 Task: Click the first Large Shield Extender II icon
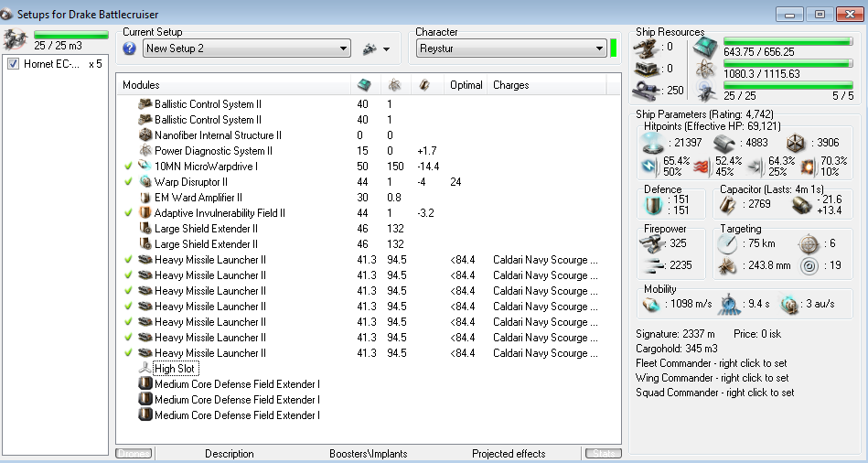[145, 228]
